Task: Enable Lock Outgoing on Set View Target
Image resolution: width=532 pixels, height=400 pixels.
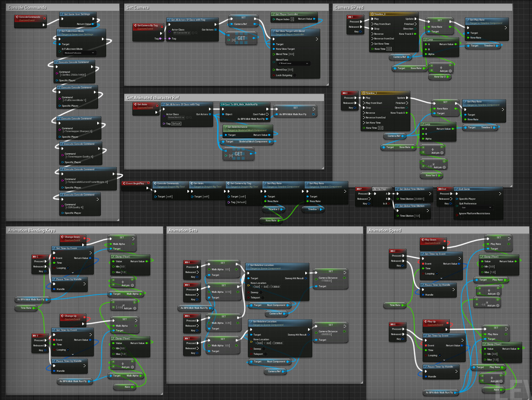Action: click(x=295, y=75)
